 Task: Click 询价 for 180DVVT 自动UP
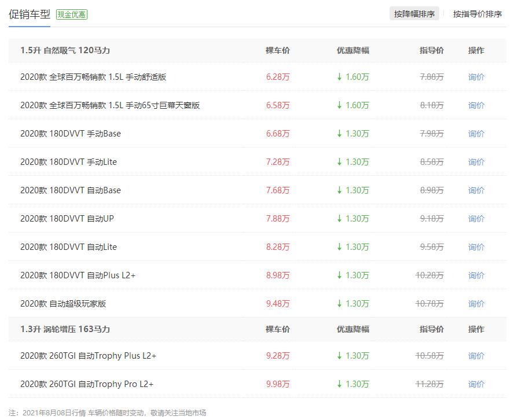click(476, 219)
